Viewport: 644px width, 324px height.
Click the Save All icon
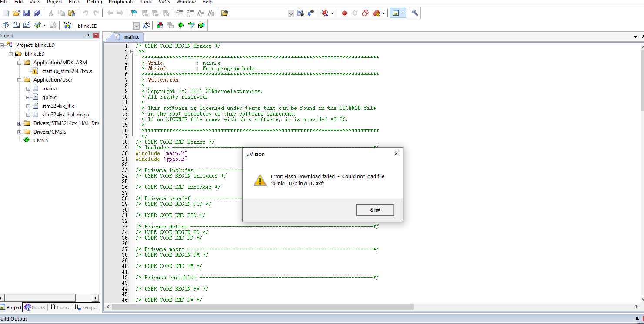click(37, 13)
